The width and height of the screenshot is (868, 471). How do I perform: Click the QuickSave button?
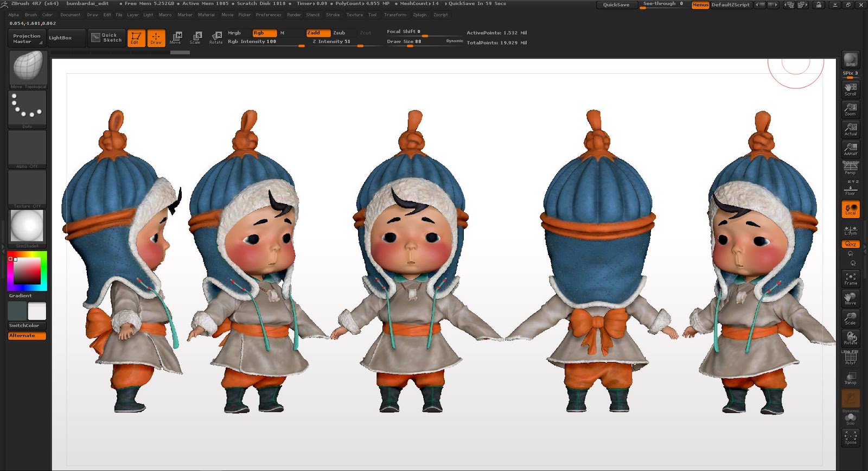tap(616, 5)
